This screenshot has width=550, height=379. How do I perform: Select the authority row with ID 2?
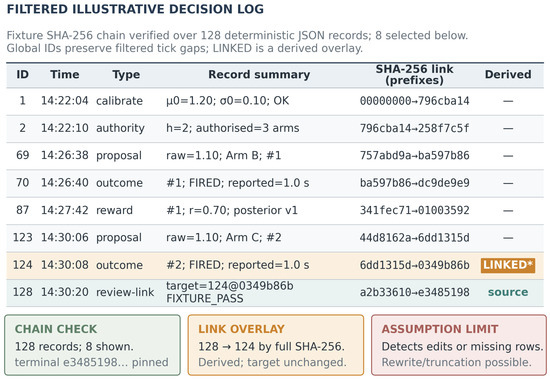coord(275,128)
